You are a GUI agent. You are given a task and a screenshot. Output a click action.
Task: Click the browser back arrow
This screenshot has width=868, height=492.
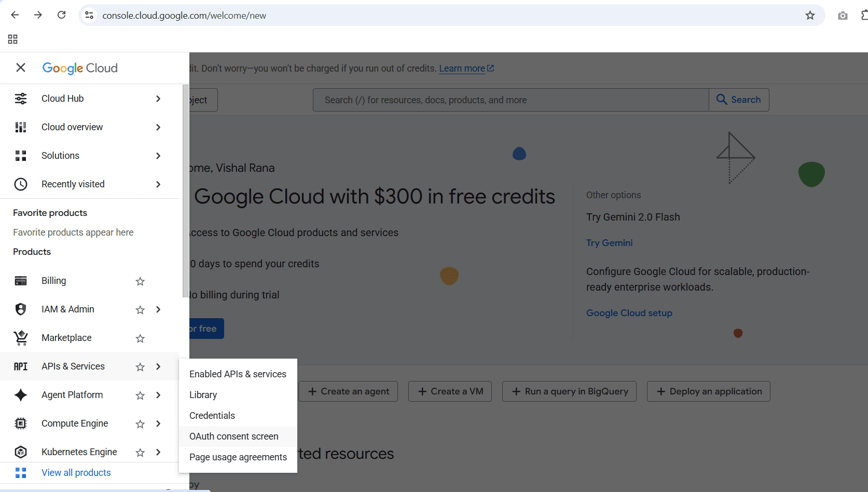click(x=15, y=15)
